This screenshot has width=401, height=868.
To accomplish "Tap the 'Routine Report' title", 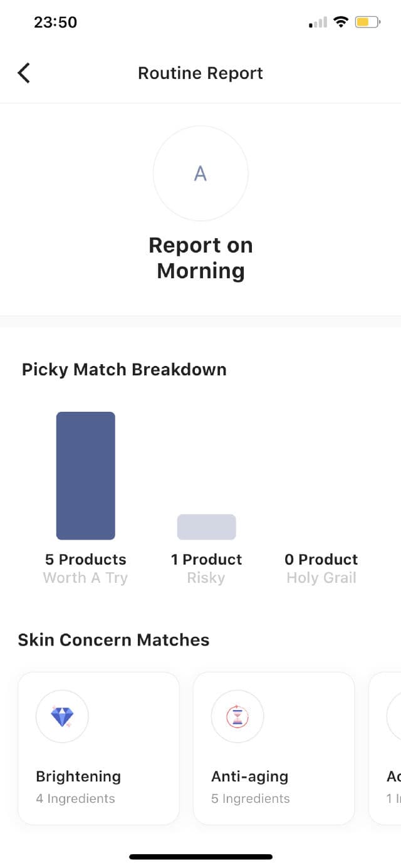I will [200, 73].
